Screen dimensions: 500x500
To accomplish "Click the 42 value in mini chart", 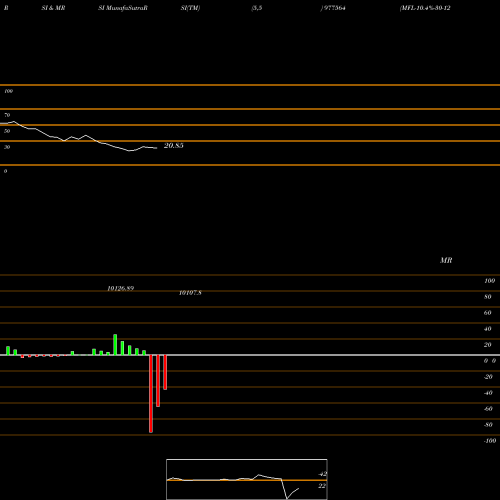I will (x=322, y=474).
